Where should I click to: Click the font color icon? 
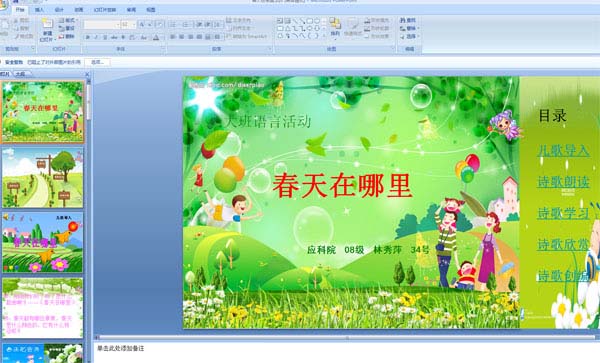point(156,37)
